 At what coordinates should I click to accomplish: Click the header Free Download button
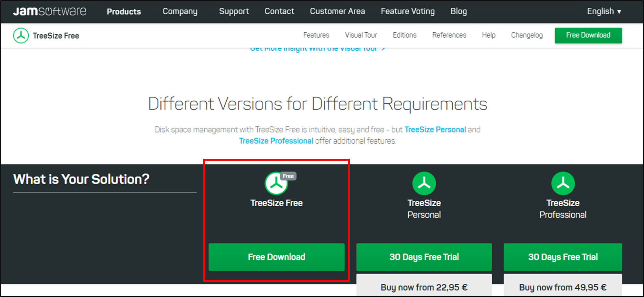(x=588, y=35)
